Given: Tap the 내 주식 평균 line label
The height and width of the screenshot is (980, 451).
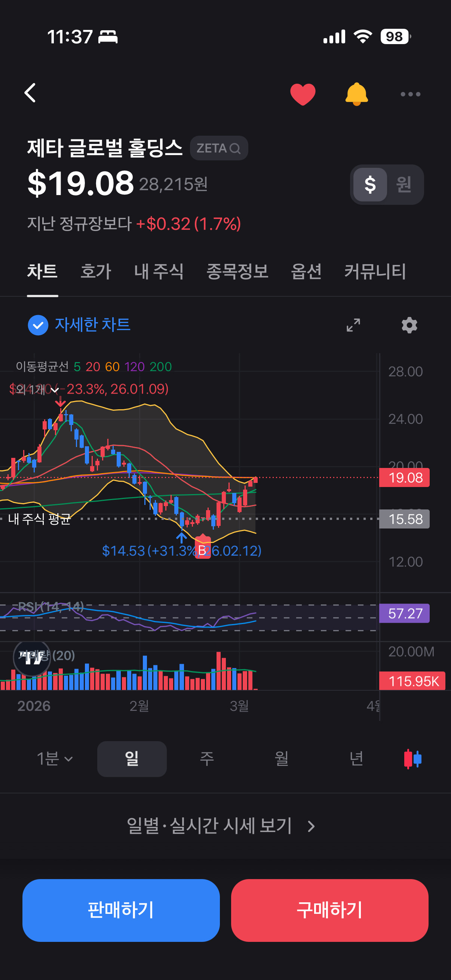Looking at the screenshot, I should (39, 518).
